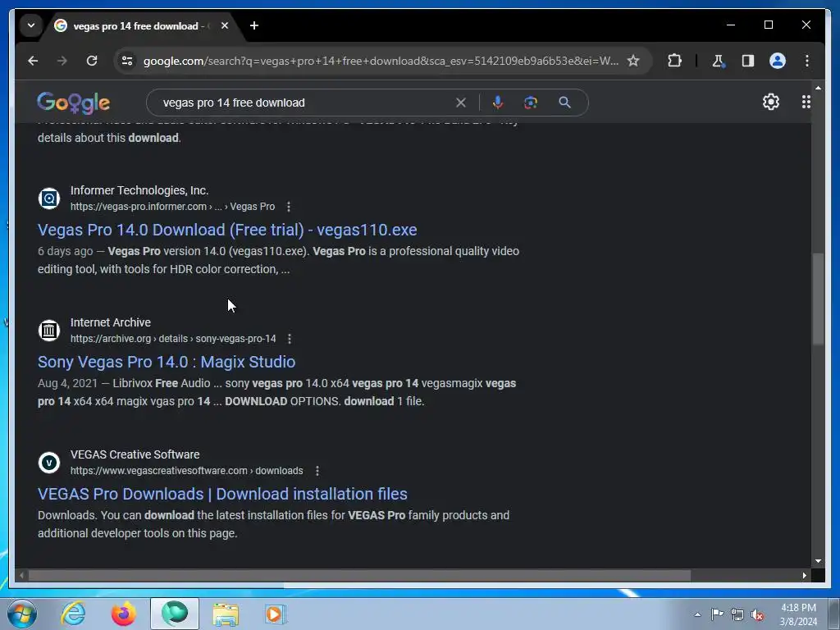
Task: Open the Chrome three-dot menu
Action: [807, 61]
